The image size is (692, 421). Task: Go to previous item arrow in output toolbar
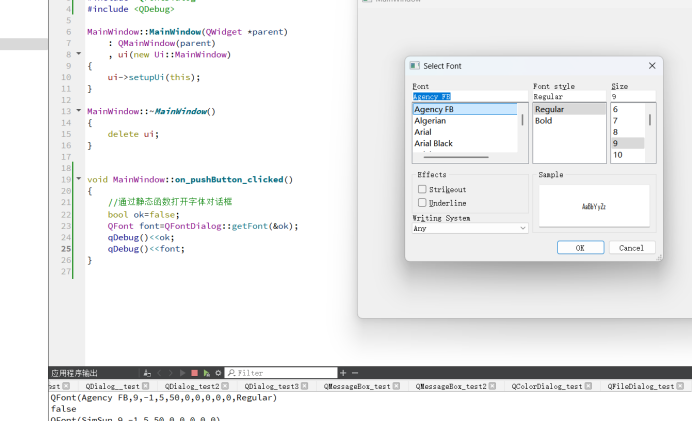pos(159,373)
